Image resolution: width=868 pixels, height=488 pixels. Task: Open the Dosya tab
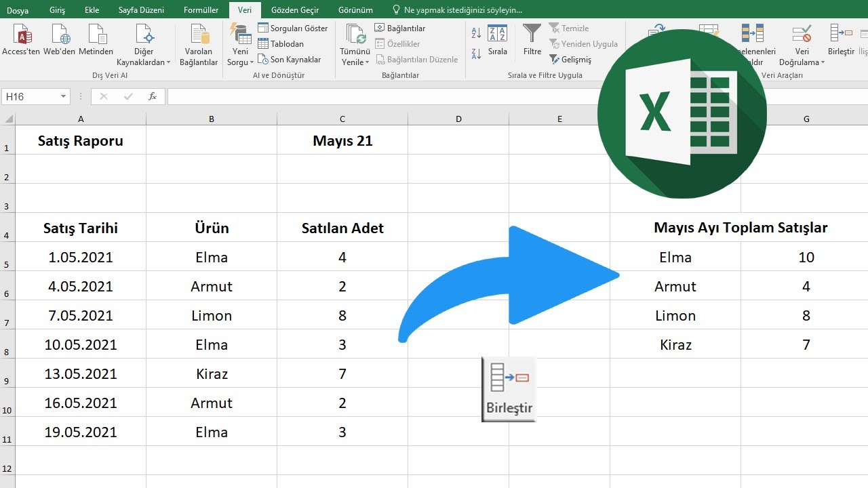pyautogui.click(x=18, y=10)
